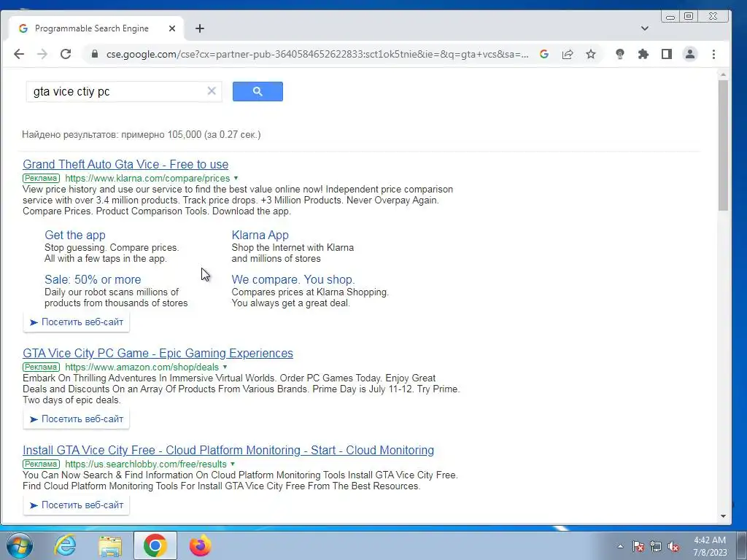Toggle the browser side panel
This screenshot has width=747, height=560.
click(667, 54)
